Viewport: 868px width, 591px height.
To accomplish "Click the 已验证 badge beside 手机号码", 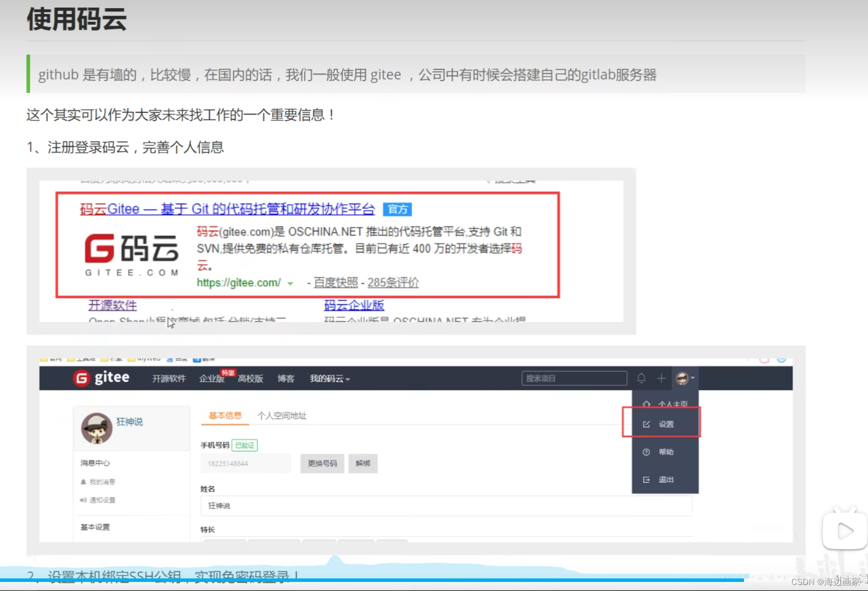I will [244, 445].
